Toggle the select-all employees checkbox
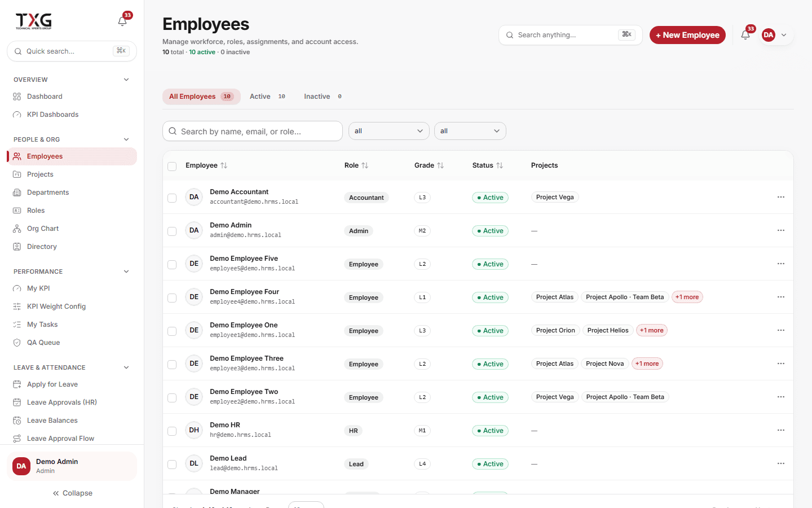The width and height of the screenshot is (812, 508). pyautogui.click(x=172, y=166)
